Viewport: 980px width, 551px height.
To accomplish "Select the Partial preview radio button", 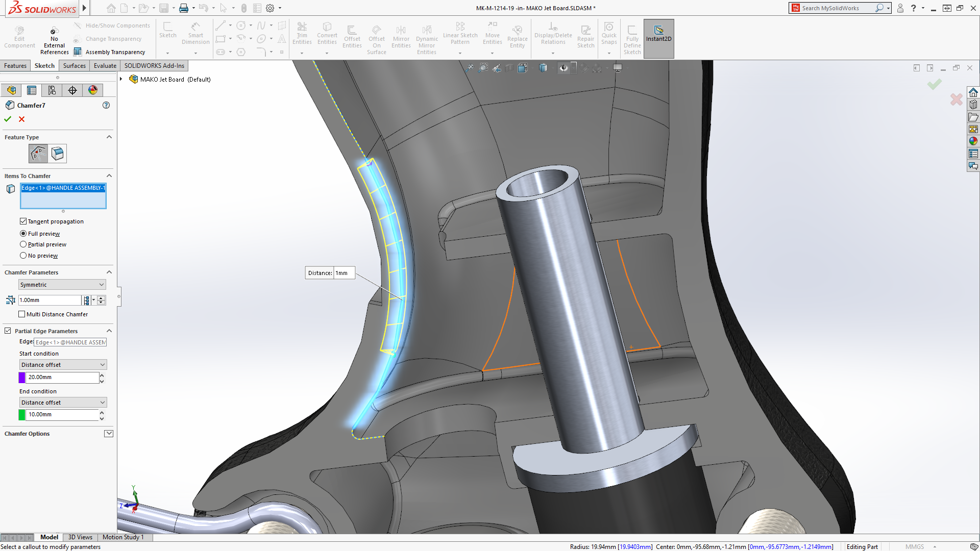I will pyautogui.click(x=23, y=244).
